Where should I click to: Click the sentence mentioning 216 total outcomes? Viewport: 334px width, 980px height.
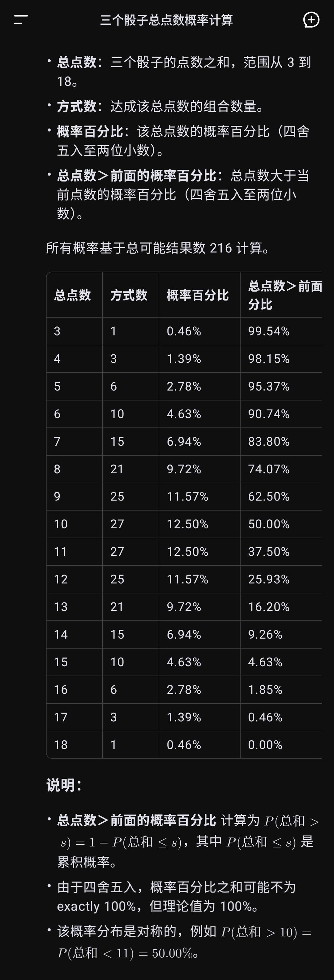pyautogui.click(x=158, y=248)
